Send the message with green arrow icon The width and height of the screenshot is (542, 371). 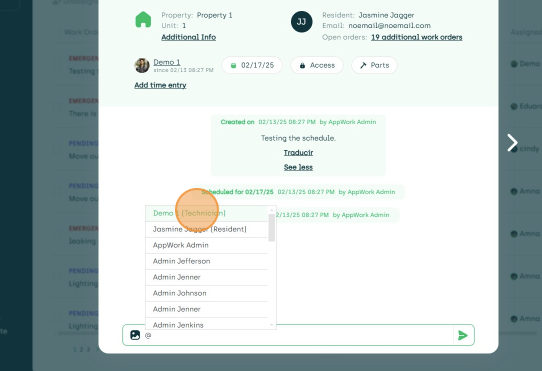[x=463, y=335]
